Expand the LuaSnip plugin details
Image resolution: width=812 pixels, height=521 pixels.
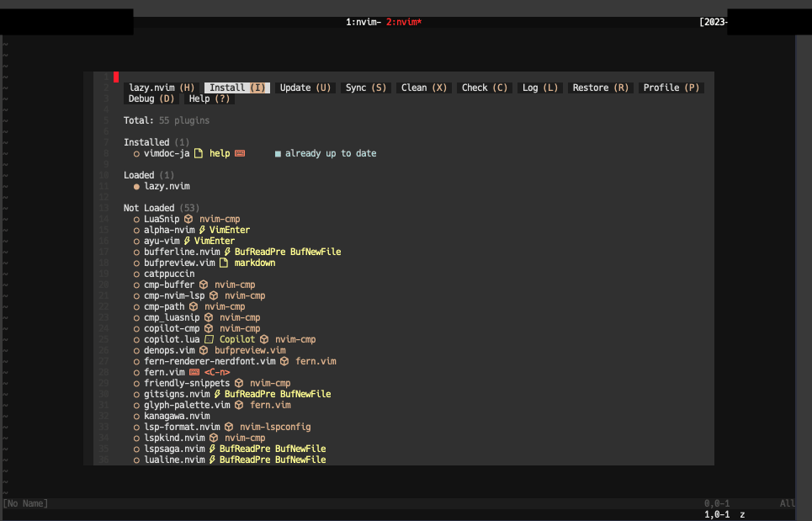[162, 219]
